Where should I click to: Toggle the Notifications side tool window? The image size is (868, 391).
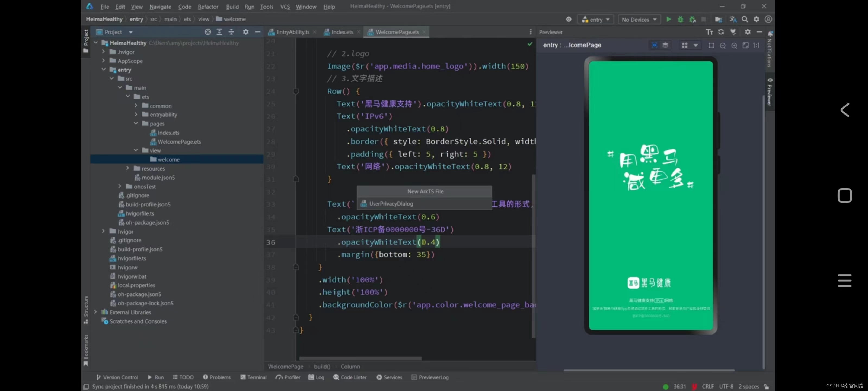(770, 50)
